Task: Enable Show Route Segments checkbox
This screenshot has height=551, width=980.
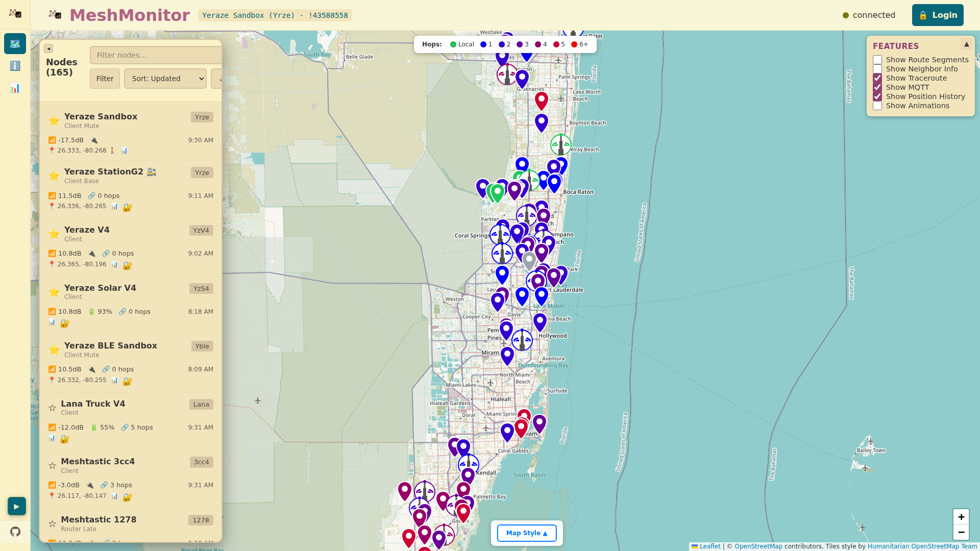Action: click(x=877, y=60)
